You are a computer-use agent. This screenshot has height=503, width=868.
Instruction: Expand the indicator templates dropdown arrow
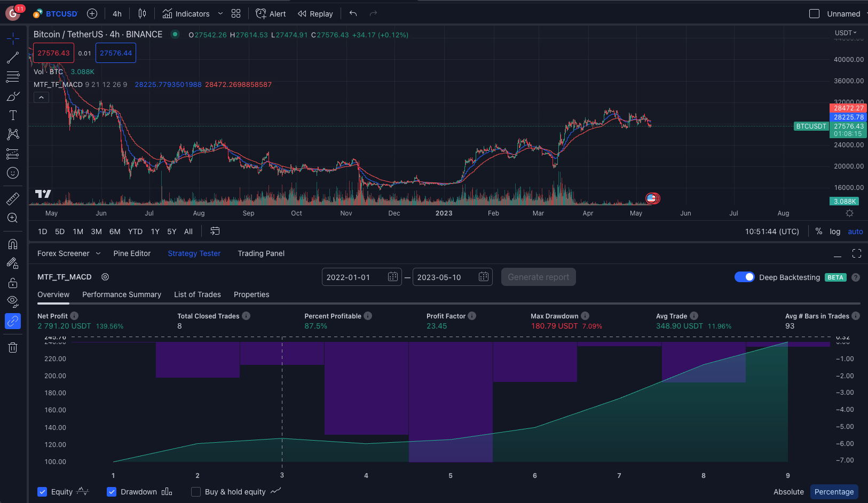click(x=220, y=14)
